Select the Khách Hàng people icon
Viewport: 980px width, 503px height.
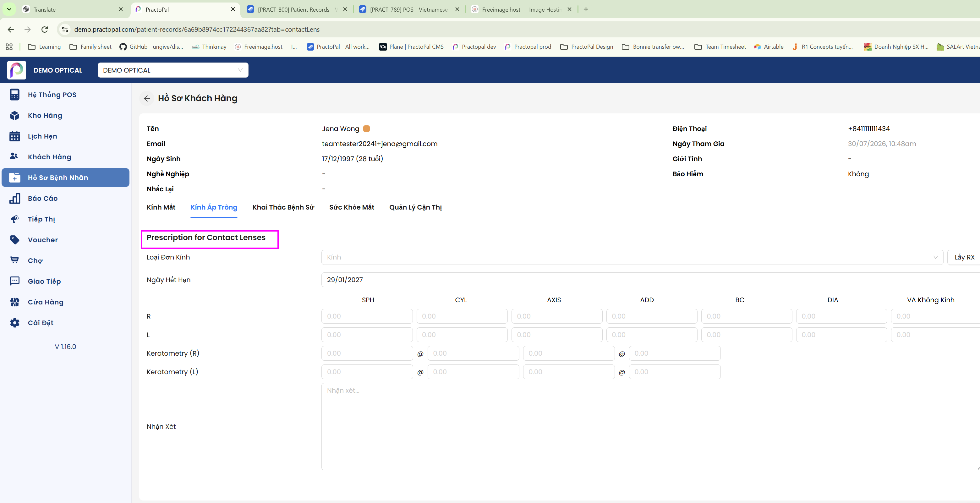click(14, 157)
